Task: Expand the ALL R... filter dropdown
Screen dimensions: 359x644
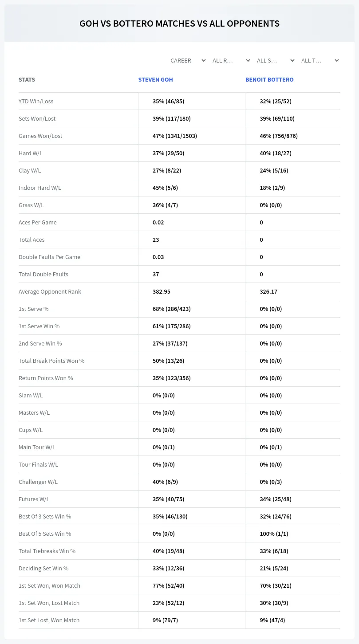Action: tap(230, 60)
